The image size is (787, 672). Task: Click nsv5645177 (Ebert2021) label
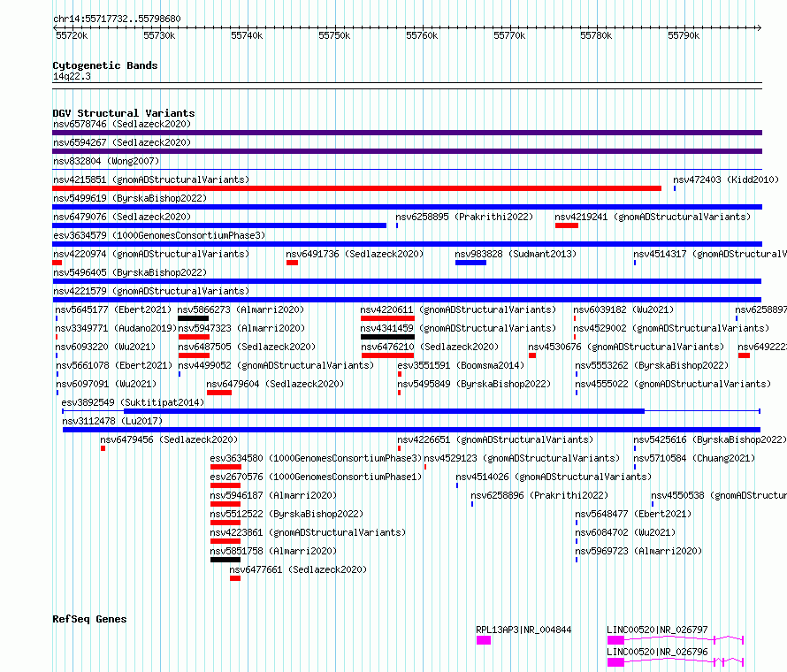[113, 309]
